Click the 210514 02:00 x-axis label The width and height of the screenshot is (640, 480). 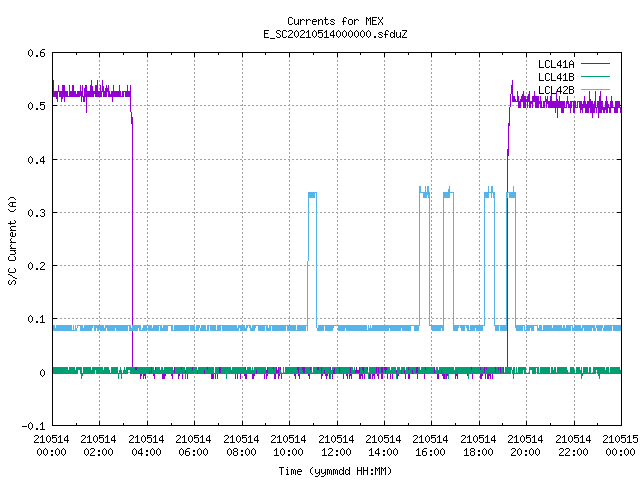(98, 446)
